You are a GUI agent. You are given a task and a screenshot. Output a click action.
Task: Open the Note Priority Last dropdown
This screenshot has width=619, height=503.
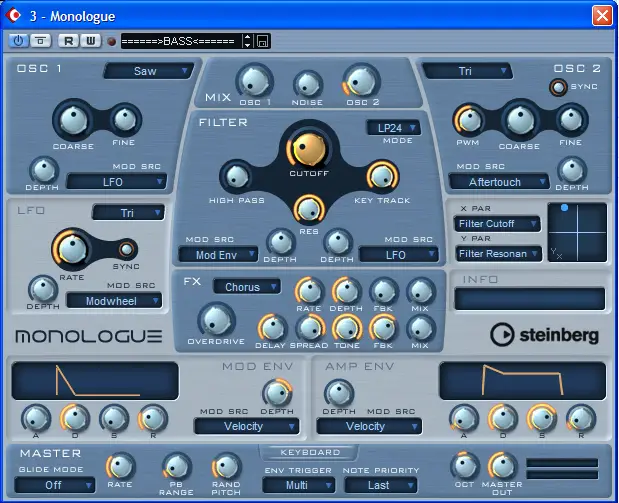pos(381,485)
